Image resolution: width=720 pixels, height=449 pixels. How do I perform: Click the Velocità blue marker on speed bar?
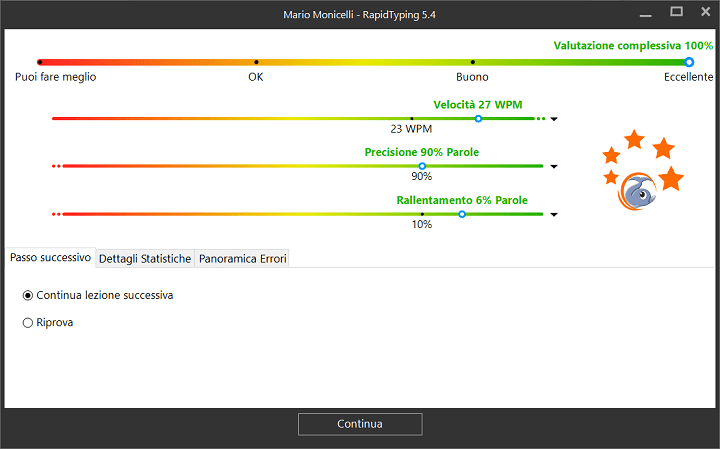coord(478,119)
